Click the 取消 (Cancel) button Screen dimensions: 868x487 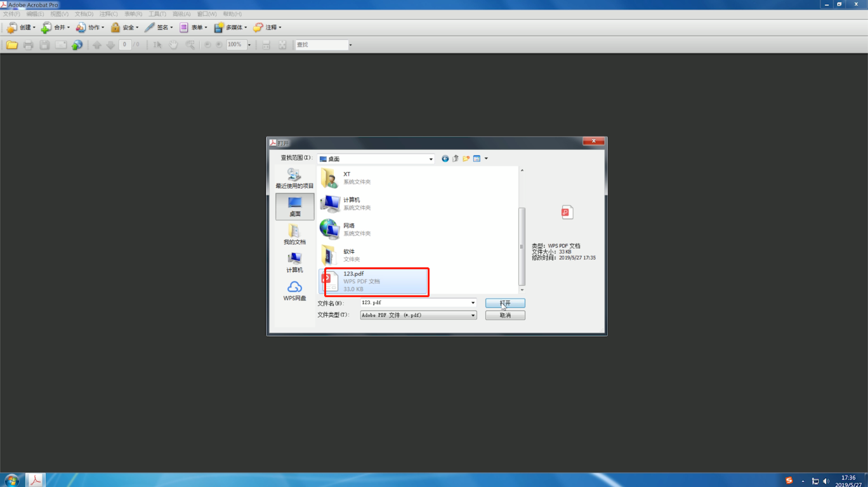[505, 315]
